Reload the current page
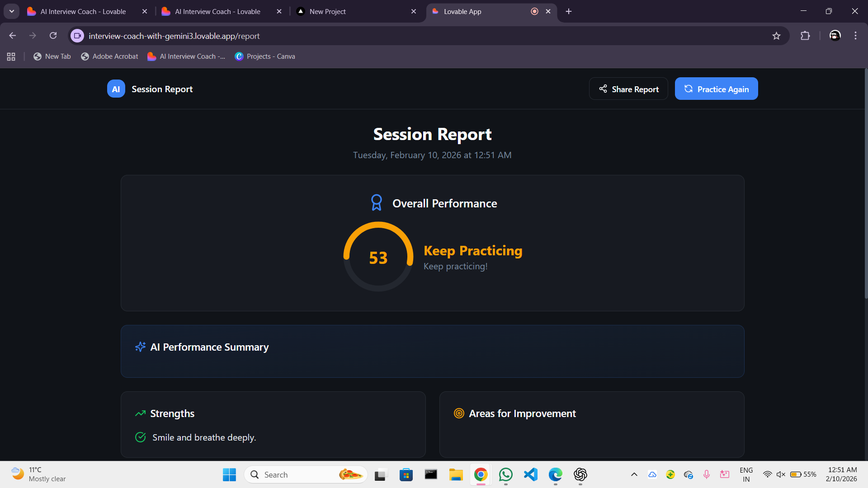Image resolution: width=868 pixels, height=488 pixels. (53, 36)
